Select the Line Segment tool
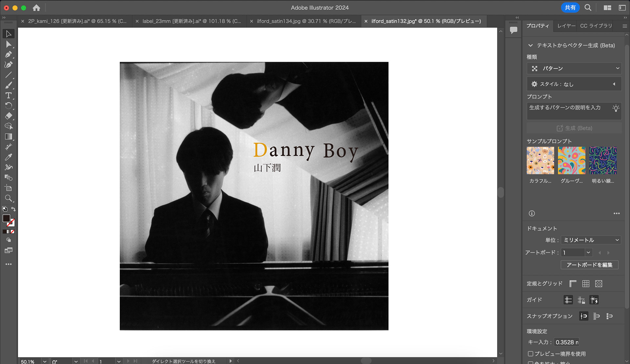Screen dimensions: 630x364 click(9, 75)
